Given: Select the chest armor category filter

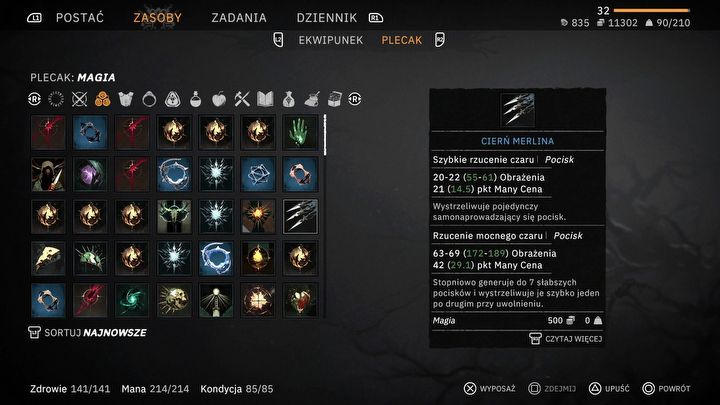Looking at the screenshot, I should 125,99.
